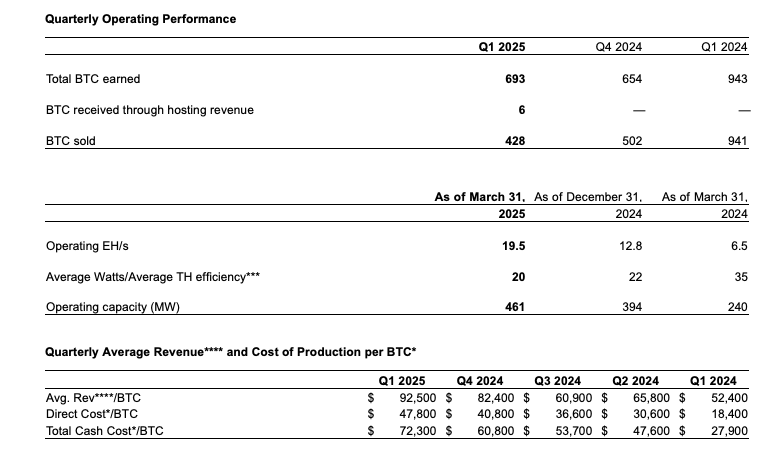Viewport: 782px width, 454px height.
Task: Click the "Total BTC earned" row label
Action: coord(93,79)
